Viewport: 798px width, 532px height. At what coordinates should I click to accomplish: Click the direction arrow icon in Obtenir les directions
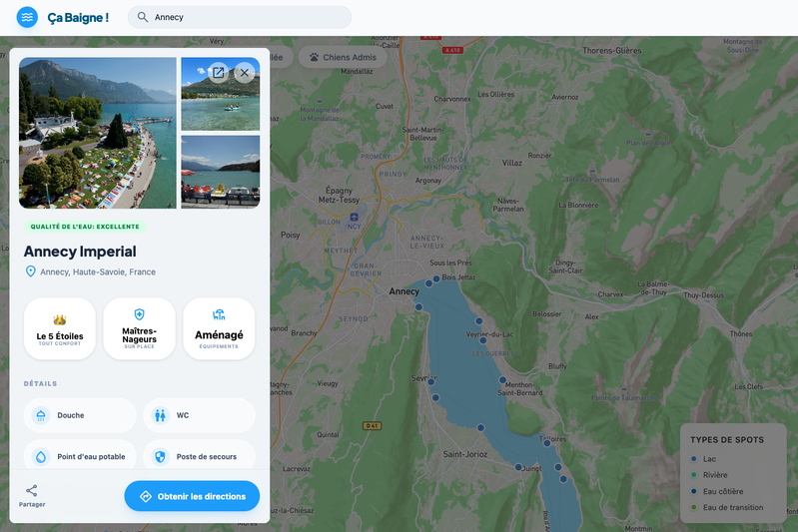point(146,496)
